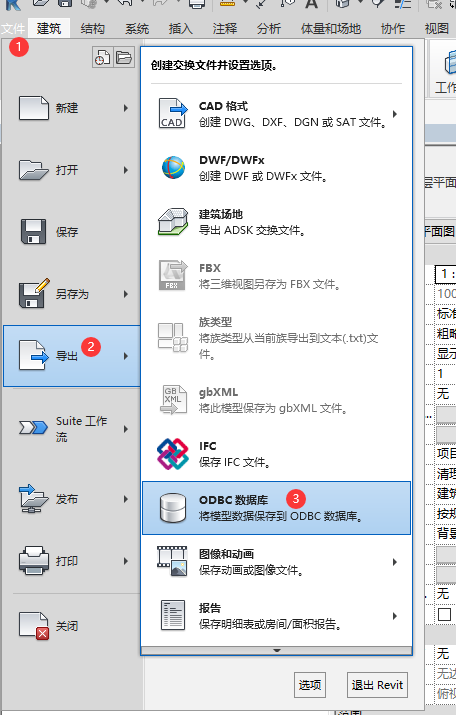Switch to the 注释 ribbon tab

pos(224,29)
